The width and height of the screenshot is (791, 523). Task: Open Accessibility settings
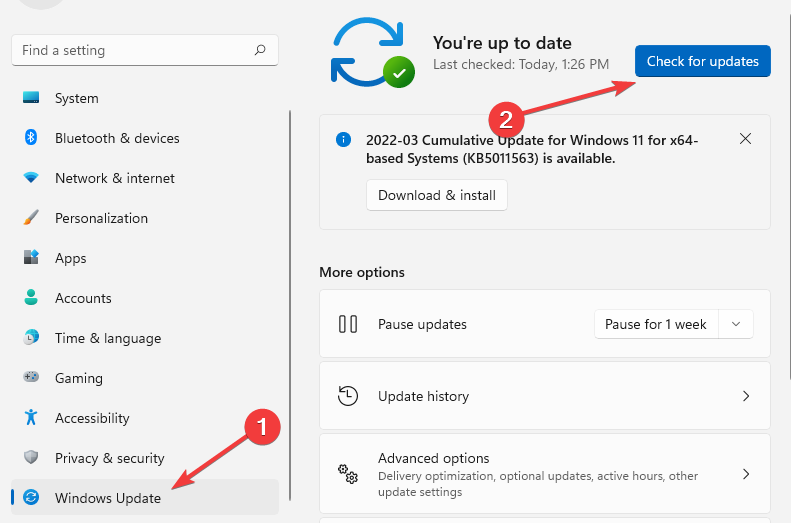click(x=145, y=418)
